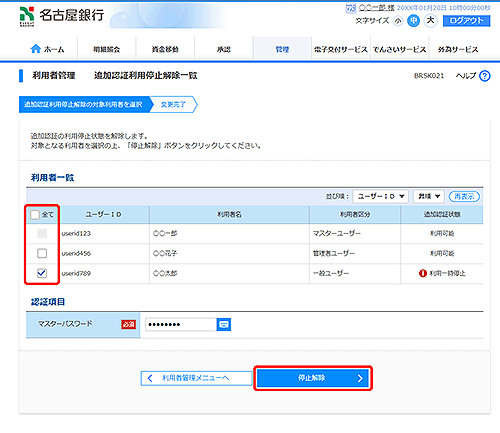Toggle the 全て select-all checkbox

[x=35, y=215]
